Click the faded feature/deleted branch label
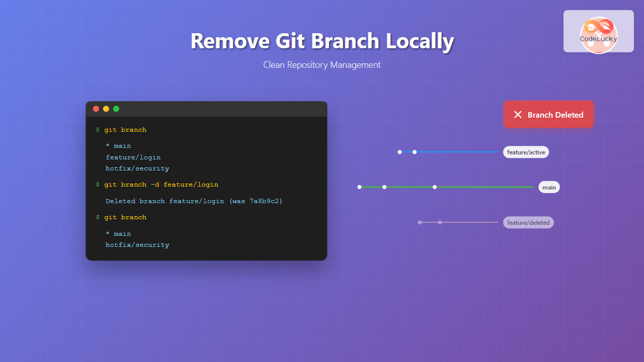 pos(528,222)
